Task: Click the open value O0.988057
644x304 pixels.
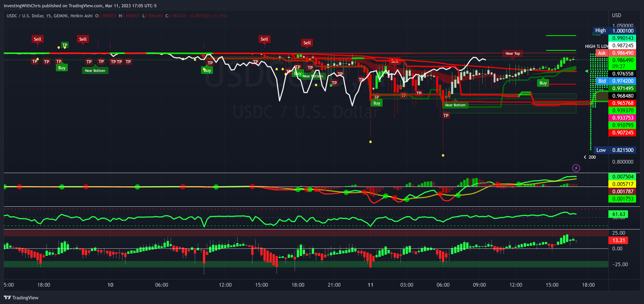Action: click(106, 16)
